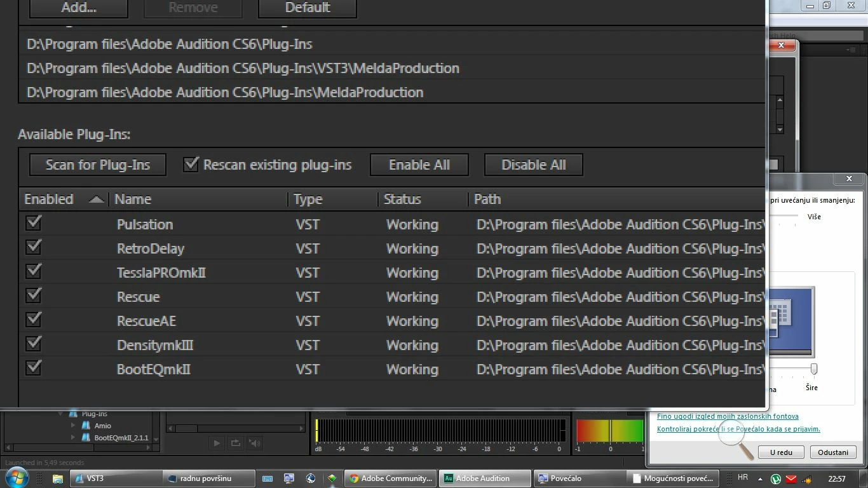Viewport: 868px width, 488px height.
Task: Click the Šire slider handle in magnifier options
Action: coord(813,369)
